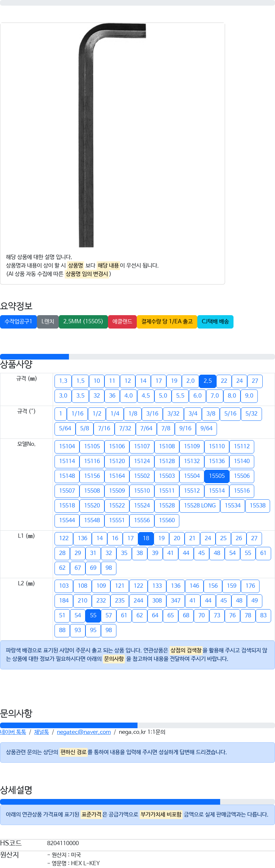Pick L1 length 18 option
Image resolution: width=275 pixels, height=868 pixels.
[x=146, y=538]
